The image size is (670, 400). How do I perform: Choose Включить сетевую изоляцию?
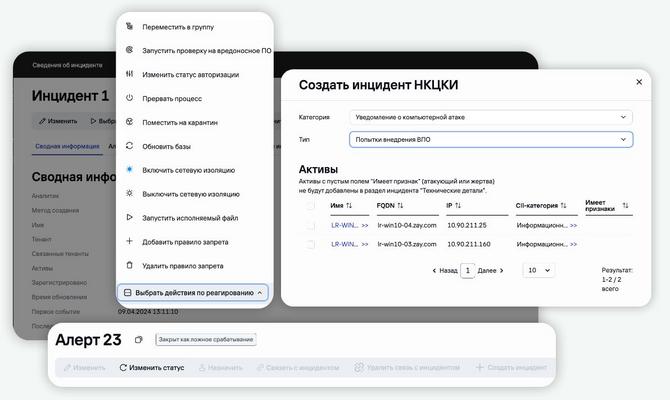pyautogui.click(x=188, y=170)
